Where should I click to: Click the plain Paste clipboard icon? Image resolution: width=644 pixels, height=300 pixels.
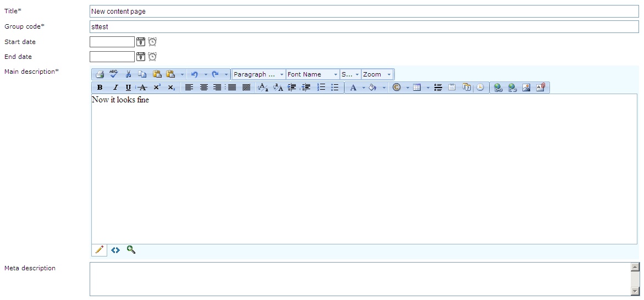(157, 74)
